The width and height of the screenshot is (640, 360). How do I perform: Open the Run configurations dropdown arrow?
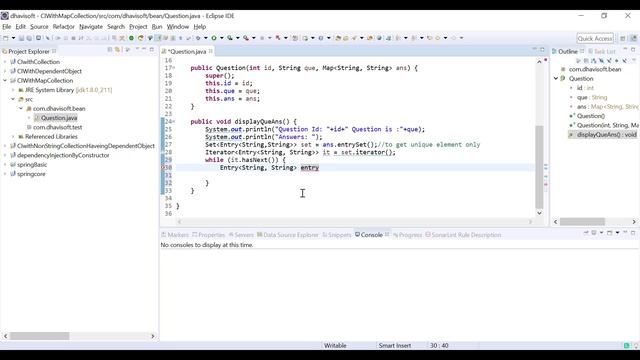pos(221,38)
